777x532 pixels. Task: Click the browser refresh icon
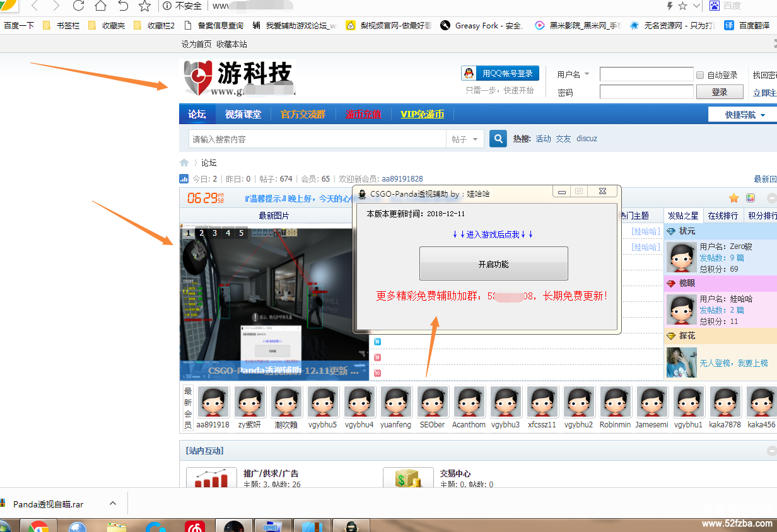tap(78, 6)
